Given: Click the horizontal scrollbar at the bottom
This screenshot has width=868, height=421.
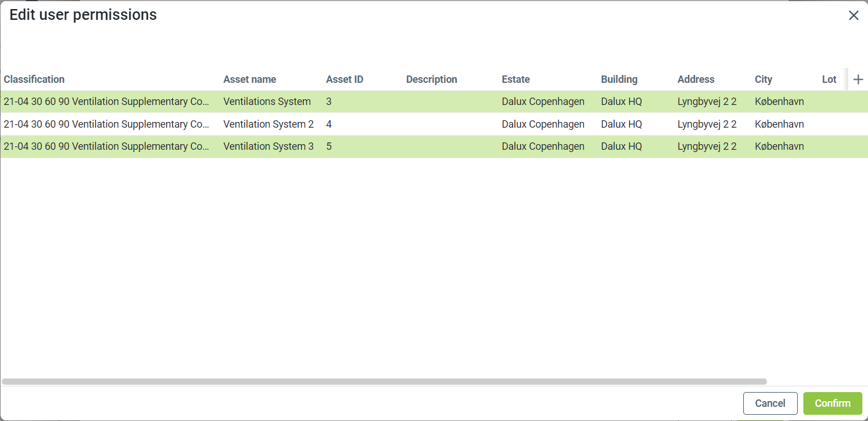Looking at the screenshot, I should pos(384,382).
